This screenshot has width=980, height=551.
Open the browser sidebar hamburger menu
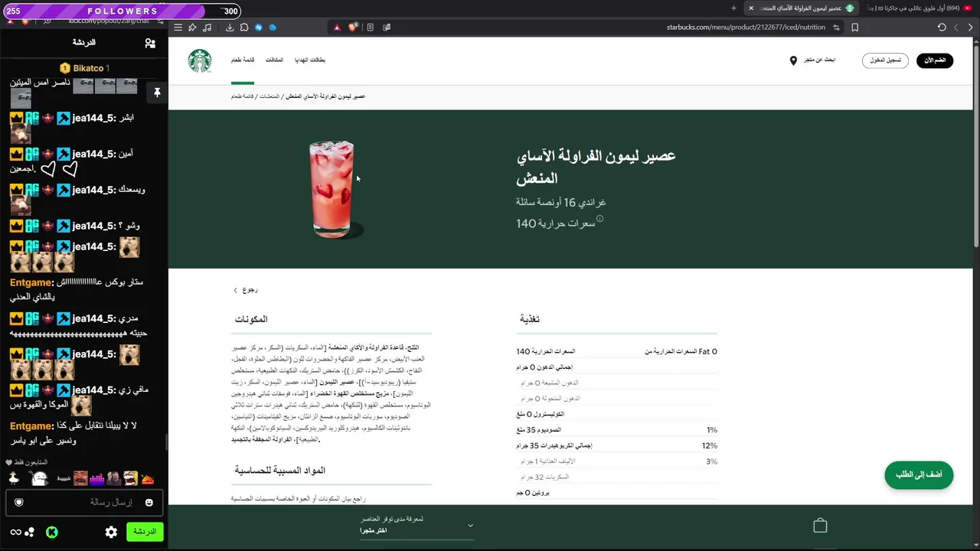[x=178, y=28]
